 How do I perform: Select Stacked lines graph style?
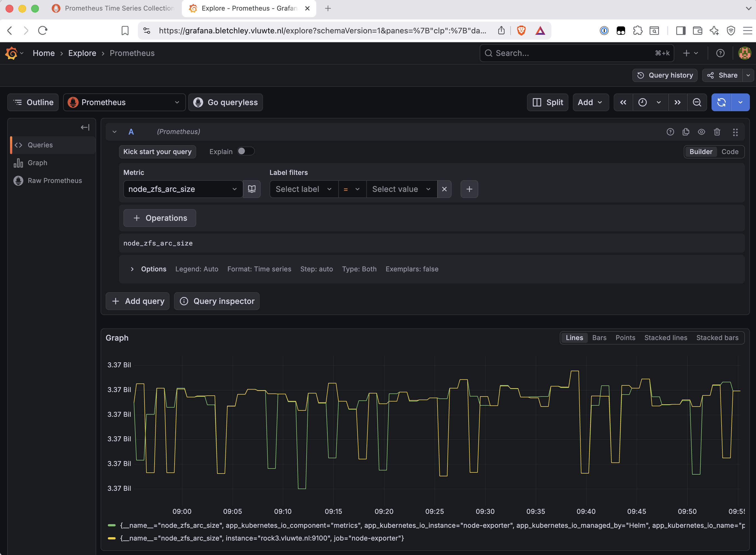click(666, 338)
